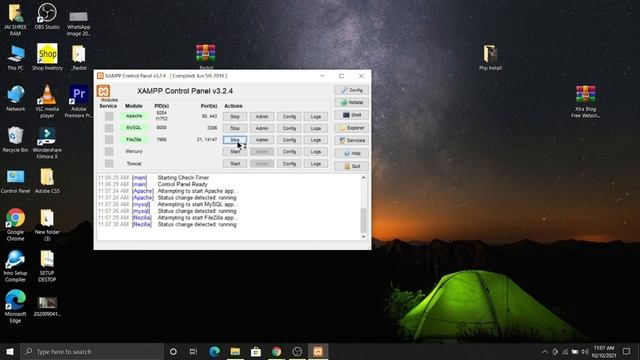
Task: Click the log scrollbar down arrow
Action: (x=363, y=237)
